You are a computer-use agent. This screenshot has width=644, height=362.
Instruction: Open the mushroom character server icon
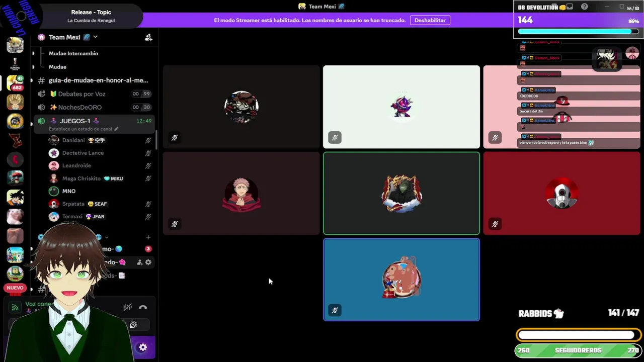15,178
